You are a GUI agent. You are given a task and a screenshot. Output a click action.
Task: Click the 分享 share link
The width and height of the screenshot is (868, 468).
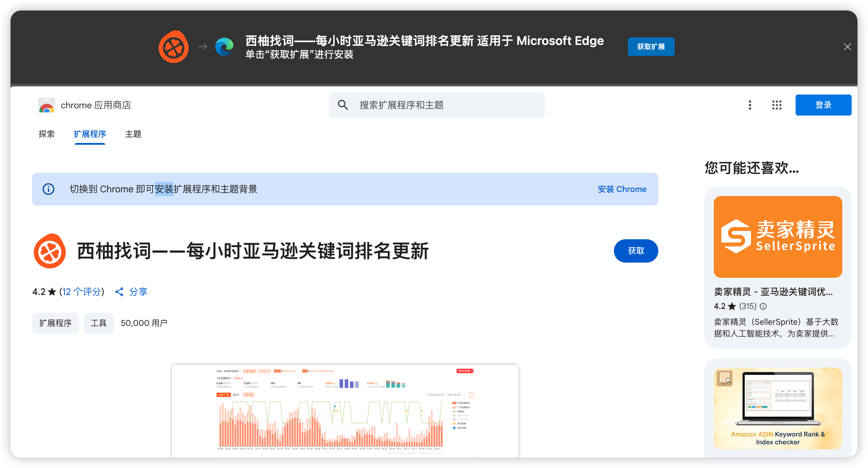click(x=138, y=291)
